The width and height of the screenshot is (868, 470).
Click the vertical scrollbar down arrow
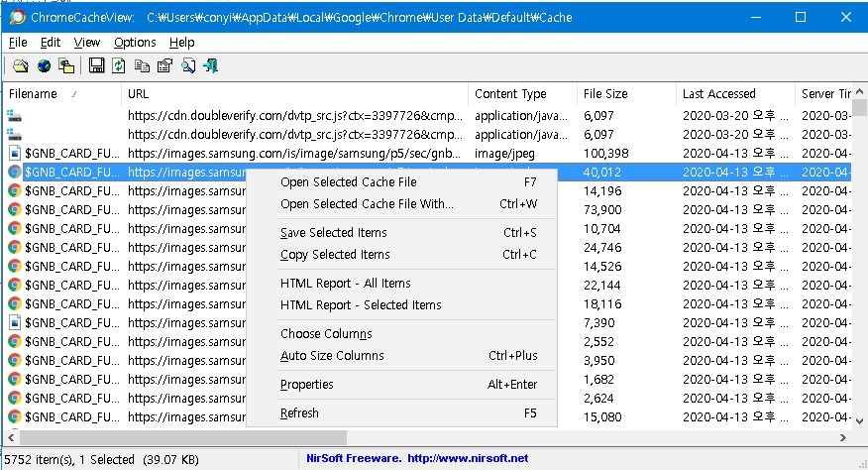click(860, 421)
